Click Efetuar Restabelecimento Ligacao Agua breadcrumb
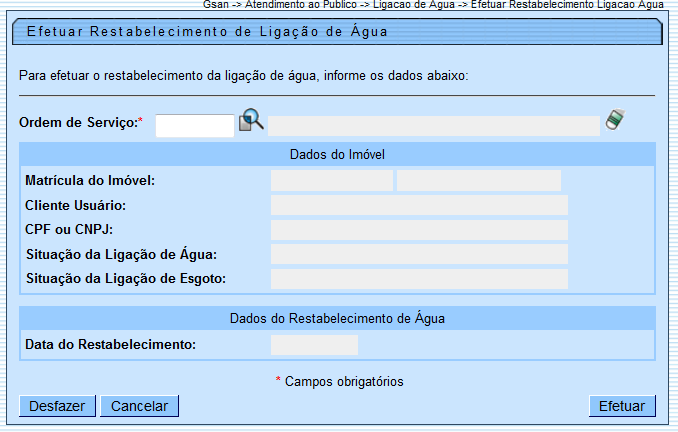The image size is (678, 432). 567,5
